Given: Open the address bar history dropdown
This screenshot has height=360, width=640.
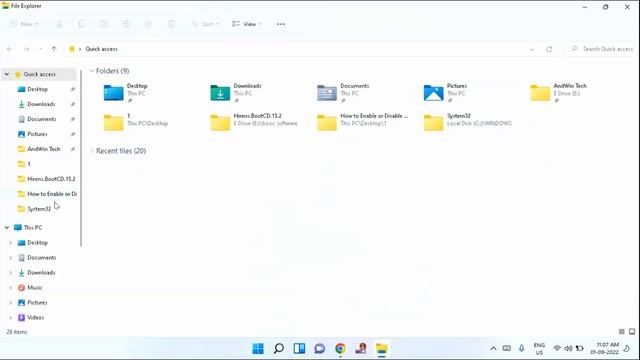Looking at the screenshot, I should (x=532, y=49).
